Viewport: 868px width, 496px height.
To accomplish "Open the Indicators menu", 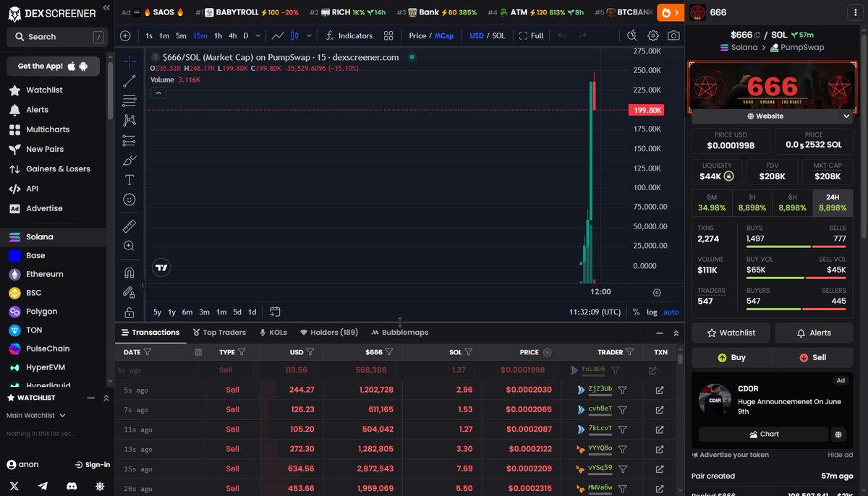I will pos(349,35).
